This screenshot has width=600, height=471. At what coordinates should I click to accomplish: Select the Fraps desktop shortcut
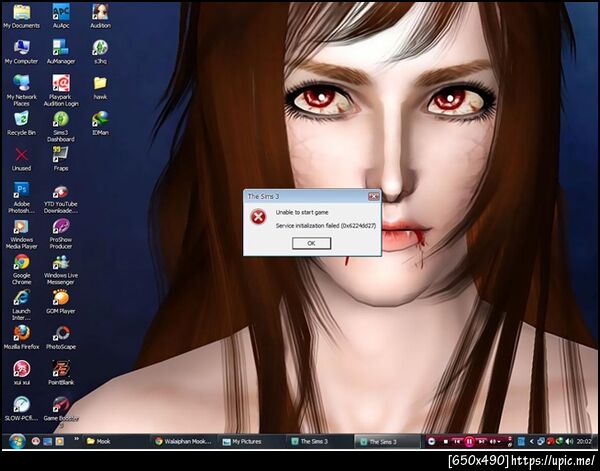click(x=61, y=159)
